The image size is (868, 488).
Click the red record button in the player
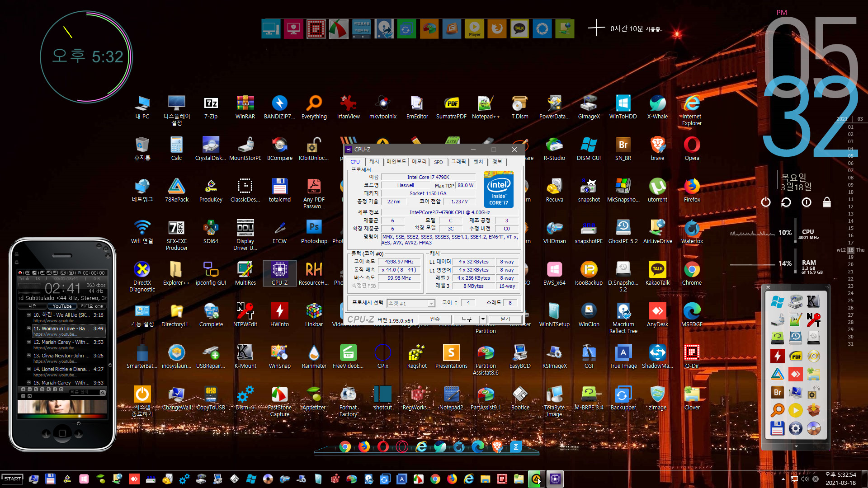pos(20,273)
